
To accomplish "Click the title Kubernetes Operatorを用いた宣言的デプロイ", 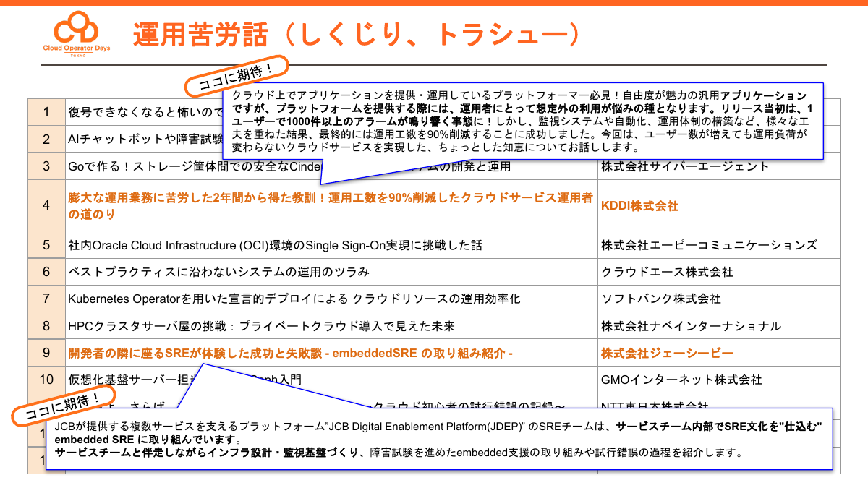I will pos(294,299).
